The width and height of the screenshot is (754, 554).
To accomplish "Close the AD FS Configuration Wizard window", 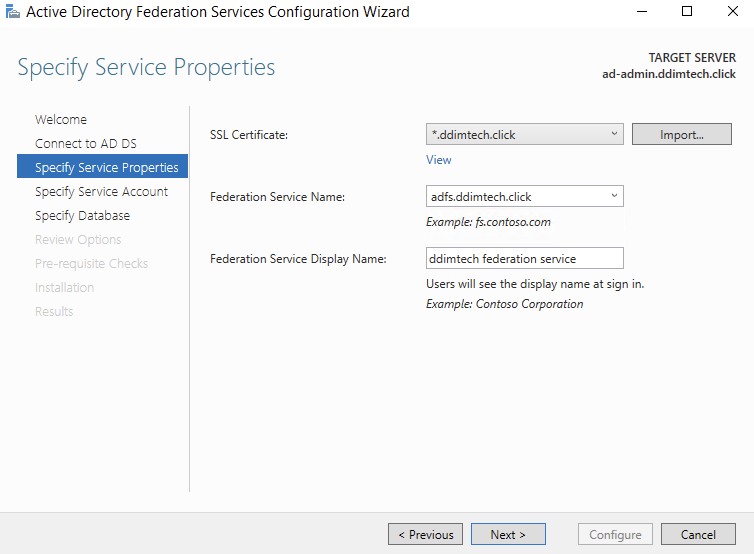I will (x=732, y=12).
